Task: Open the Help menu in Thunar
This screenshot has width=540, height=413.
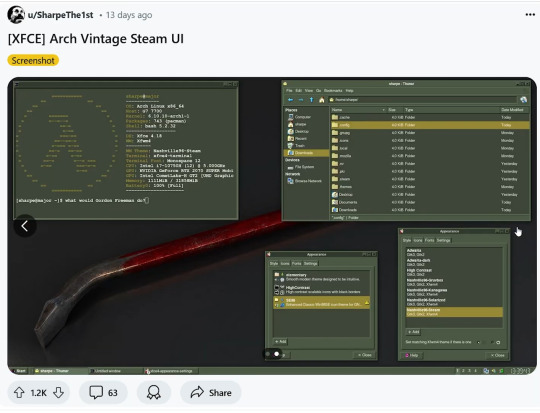Action: click(x=350, y=91)
